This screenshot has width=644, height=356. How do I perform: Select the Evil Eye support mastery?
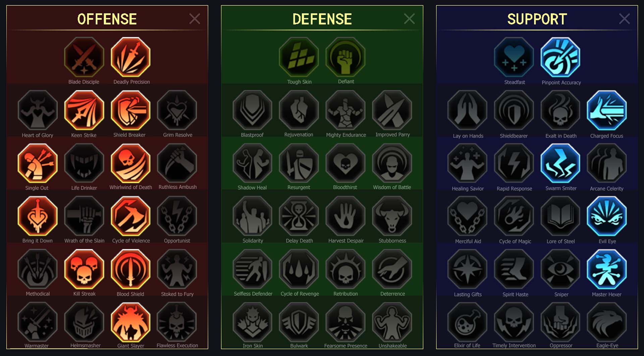[607, 216]
